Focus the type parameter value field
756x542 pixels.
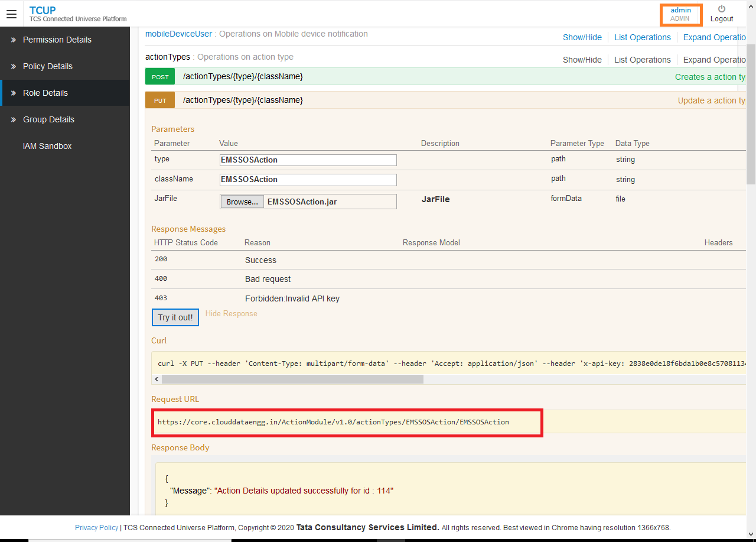pos(308,160)
